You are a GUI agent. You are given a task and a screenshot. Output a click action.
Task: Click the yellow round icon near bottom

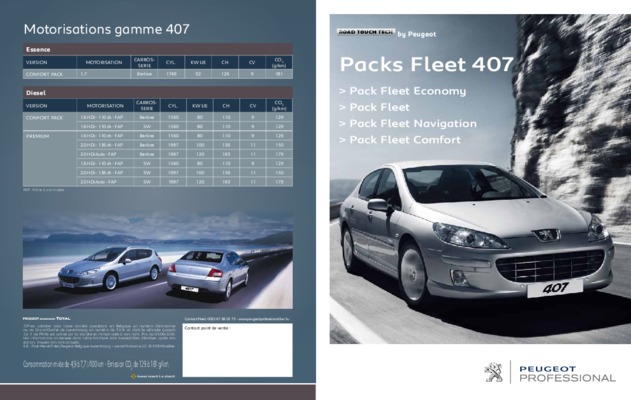tap(134, 377)
